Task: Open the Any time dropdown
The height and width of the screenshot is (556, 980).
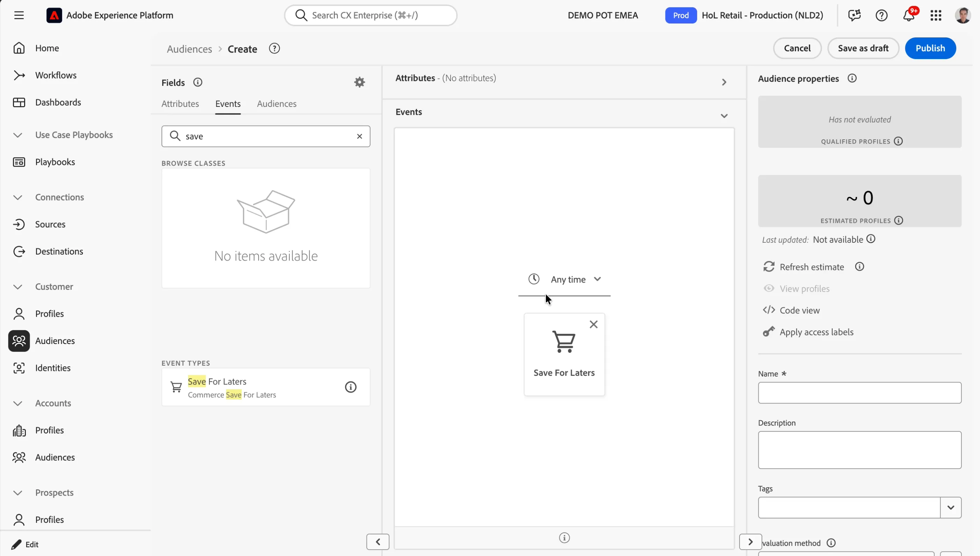Action: click(564, 279)
